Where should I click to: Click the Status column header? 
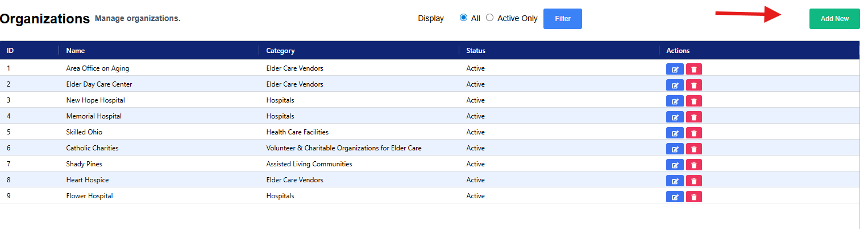476,51
